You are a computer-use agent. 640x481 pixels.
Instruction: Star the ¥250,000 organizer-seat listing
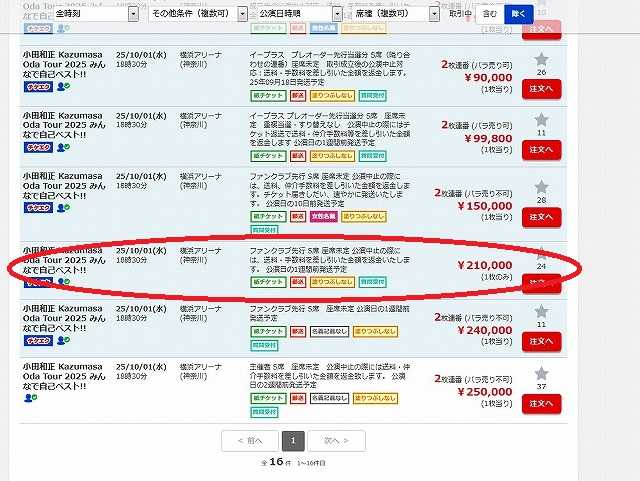pyautogui.click(x=541, y=374)
